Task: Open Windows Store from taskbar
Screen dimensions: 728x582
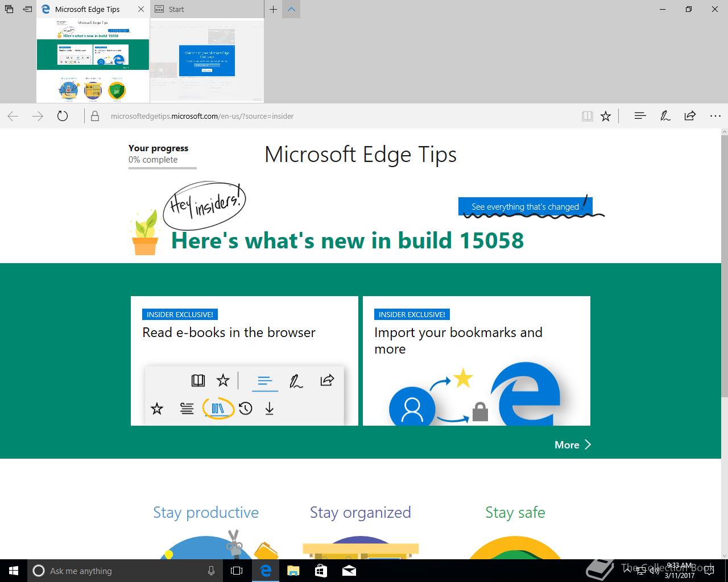Action: pyautogui.click(x=321, y=571)
